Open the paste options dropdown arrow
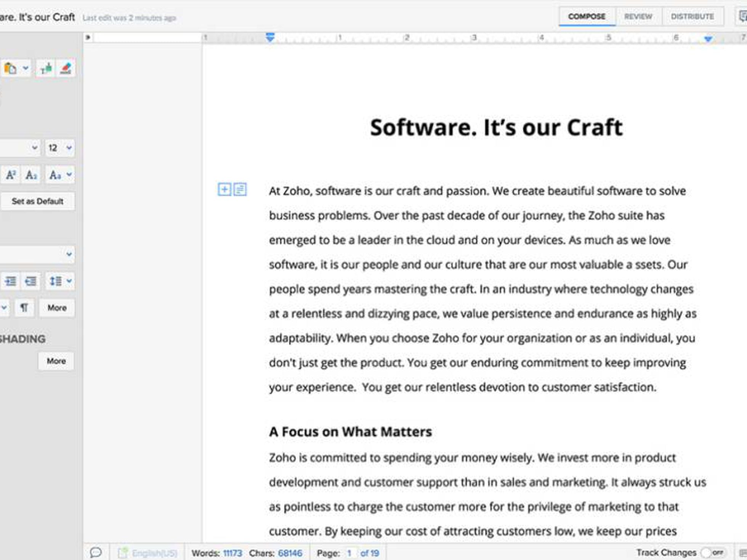 click(x=26, y=69)
